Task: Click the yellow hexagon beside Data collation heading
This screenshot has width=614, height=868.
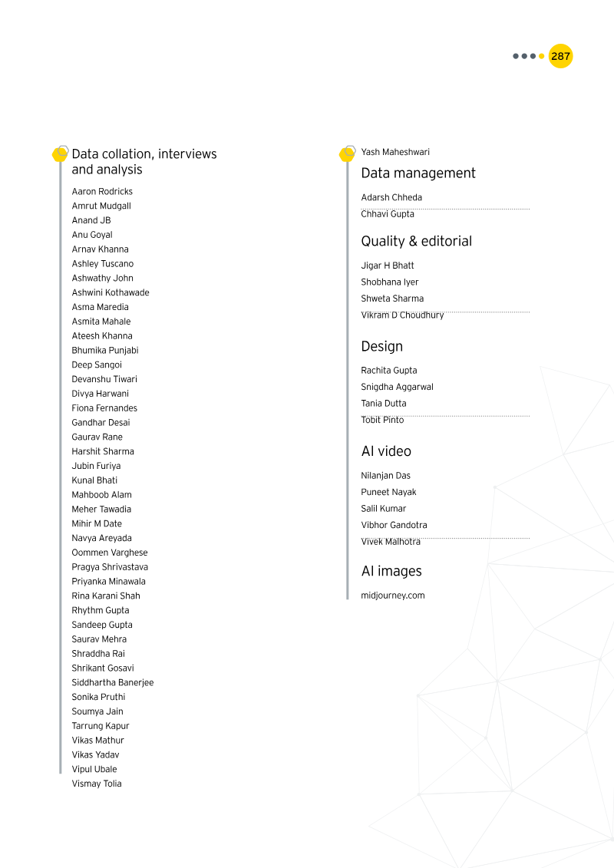Action: pyautogui.click(x=60, y=154)
